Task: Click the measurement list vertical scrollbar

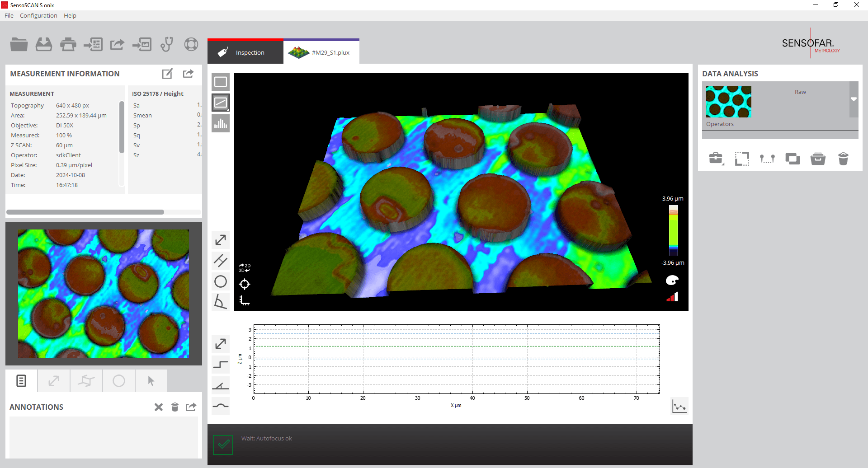Action: 122,127
